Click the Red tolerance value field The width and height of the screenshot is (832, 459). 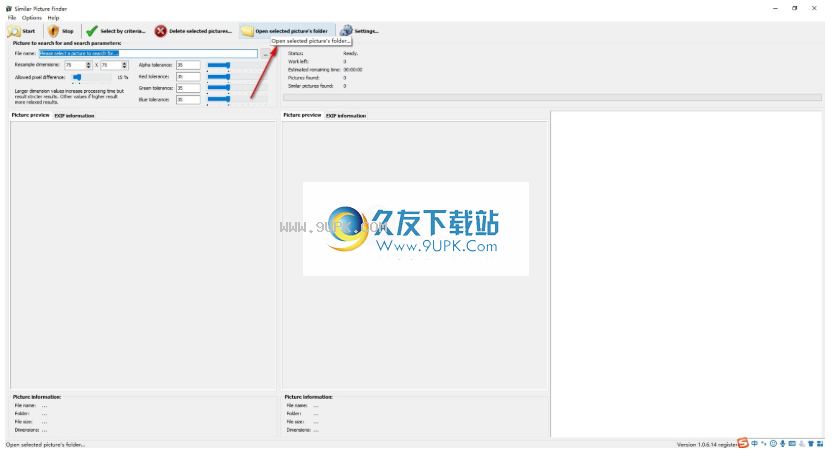(x=188, y=77)
